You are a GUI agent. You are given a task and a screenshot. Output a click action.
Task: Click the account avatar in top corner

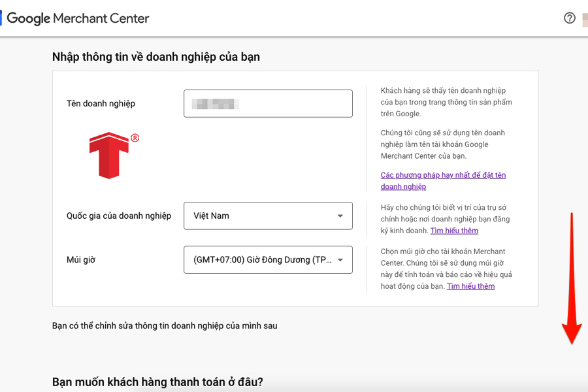click(585, 20)
